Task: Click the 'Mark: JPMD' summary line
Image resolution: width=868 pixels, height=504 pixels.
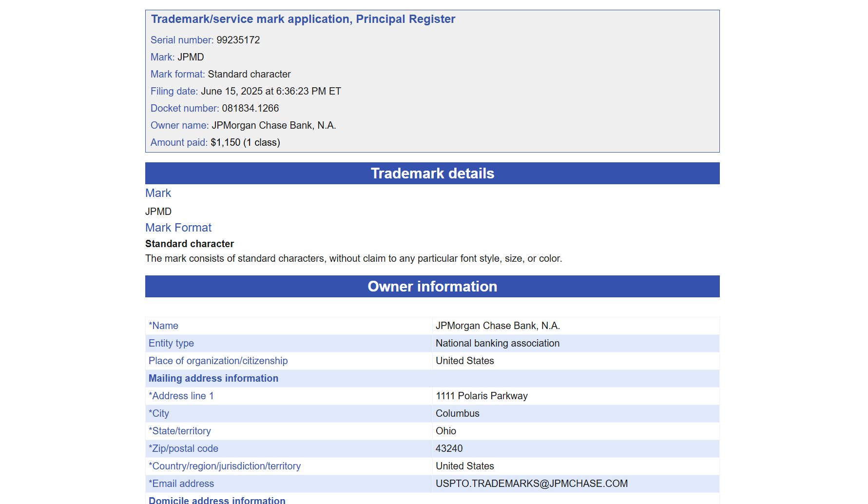Action: click(x=177, y=57)
